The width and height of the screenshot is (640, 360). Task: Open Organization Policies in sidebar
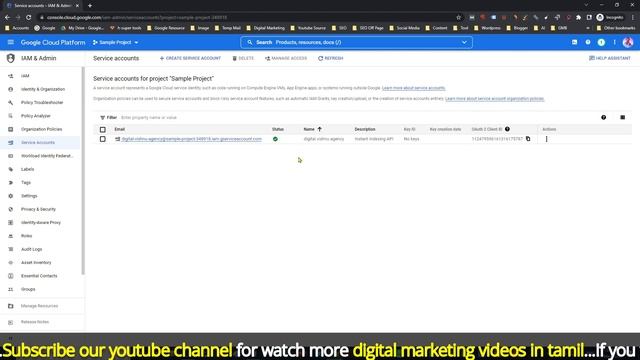click(41, 129)
